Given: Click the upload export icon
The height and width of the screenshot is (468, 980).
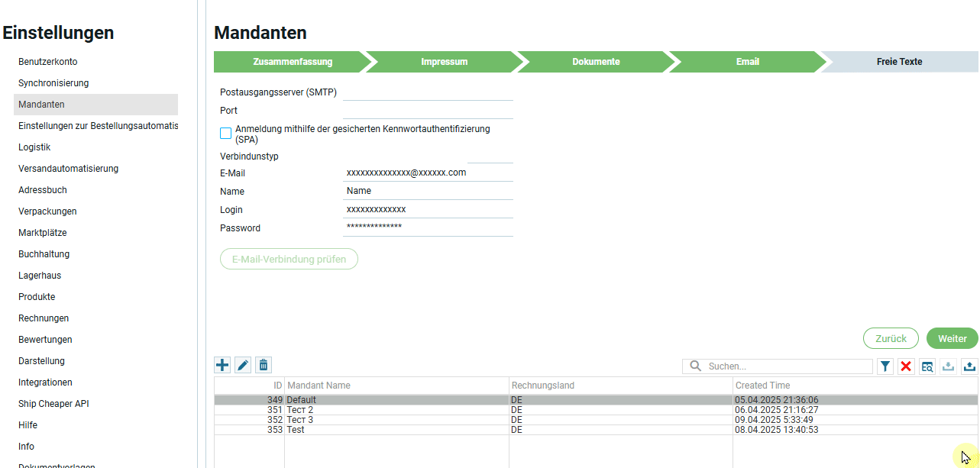Looking at the screenshot, I should [x=969, y=366].
